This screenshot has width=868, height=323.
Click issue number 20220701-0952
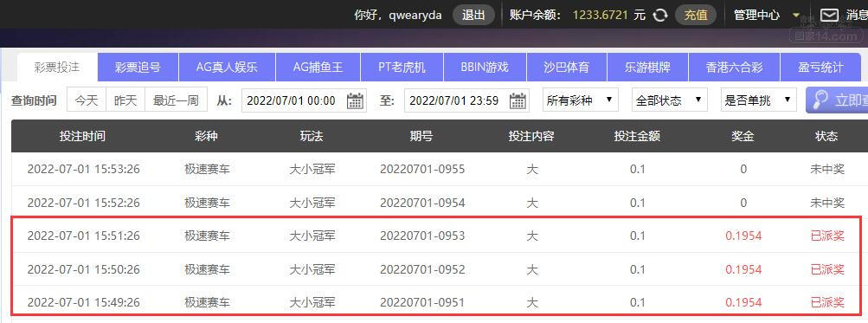click(422, 270)
